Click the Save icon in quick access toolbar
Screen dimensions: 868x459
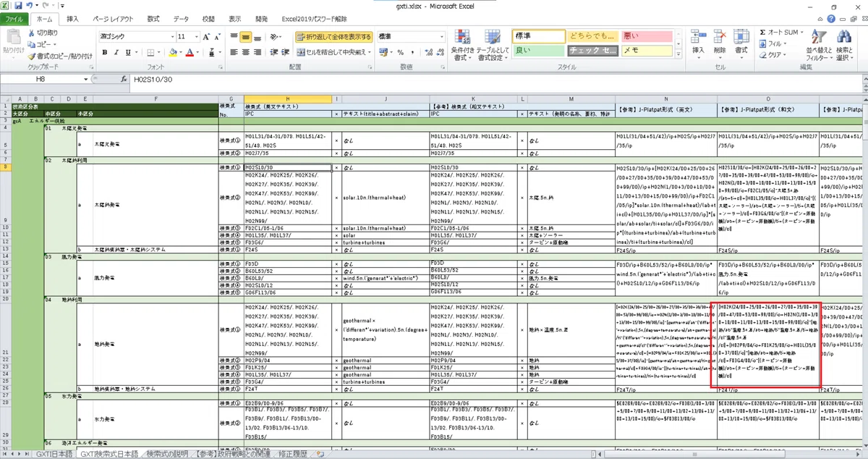(x=18, y=5)
